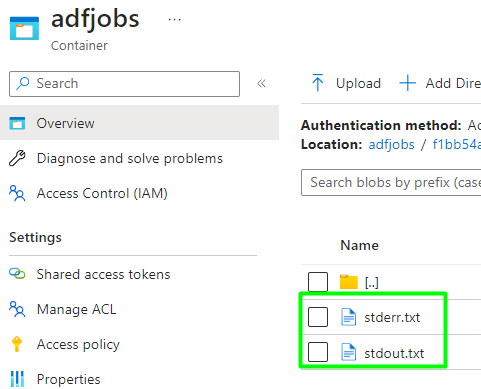Open Shared access tokens link icon

point(17,274)
